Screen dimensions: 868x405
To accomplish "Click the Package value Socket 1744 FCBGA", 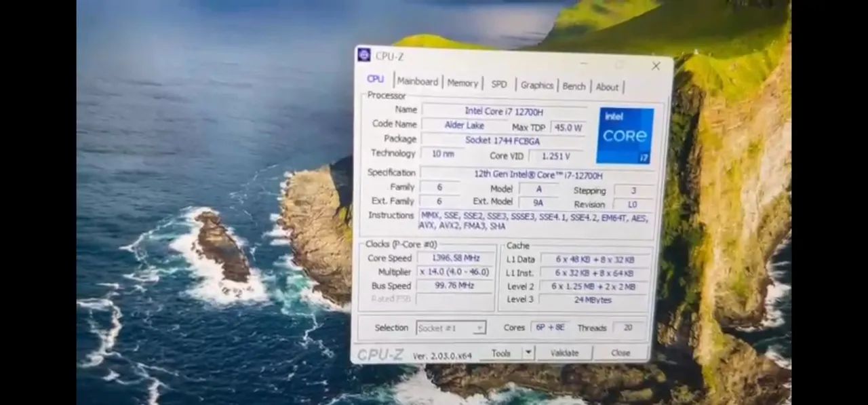I will [x=502, y=140].
